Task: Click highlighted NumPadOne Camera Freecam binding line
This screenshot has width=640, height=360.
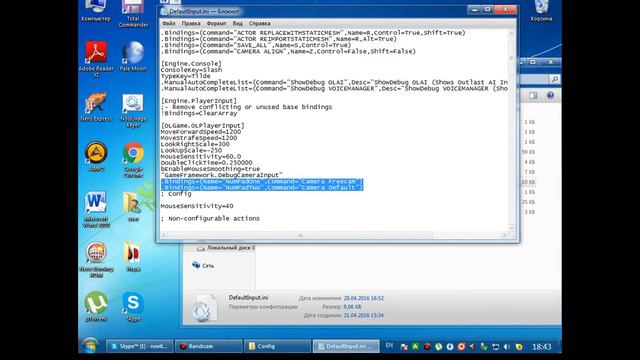Action: tap(262, 181)
